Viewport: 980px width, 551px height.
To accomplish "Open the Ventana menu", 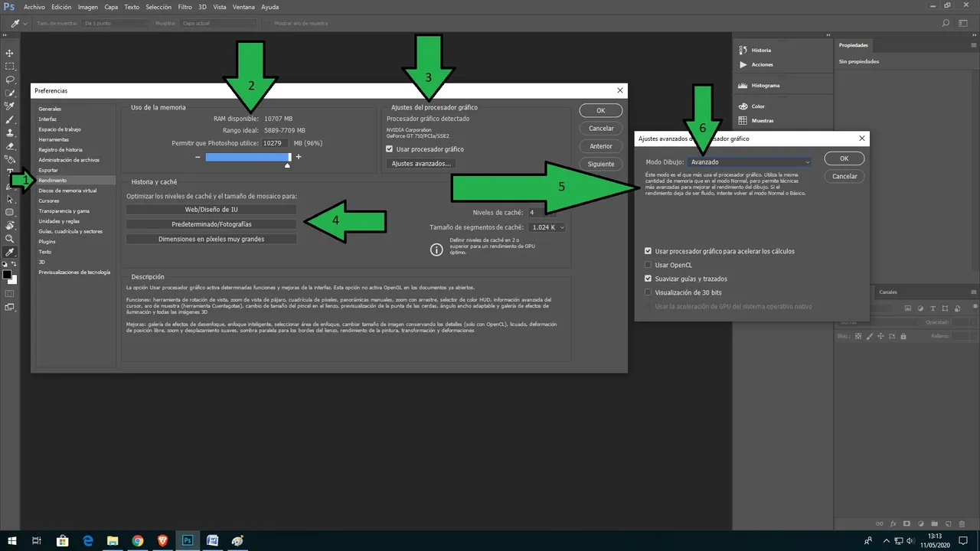I will coord(243,7).
